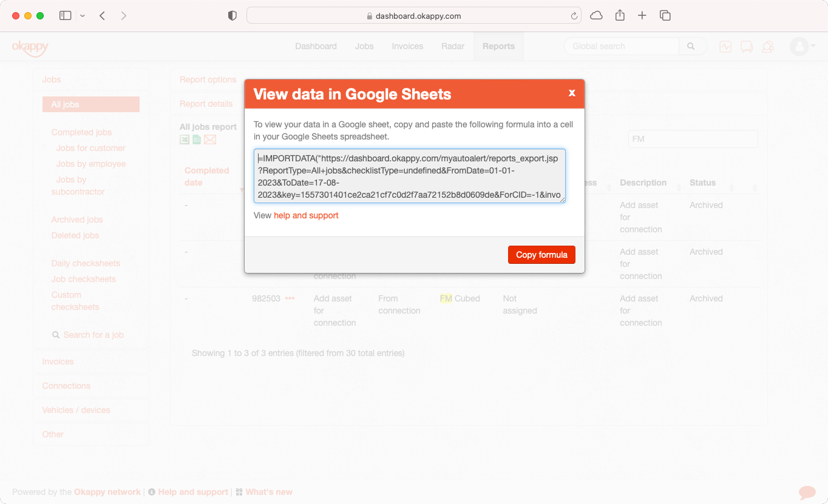The width and height of the screenshot is (828, 504).
Task: Open Daily checksheets report
Action: pos(86,263)
